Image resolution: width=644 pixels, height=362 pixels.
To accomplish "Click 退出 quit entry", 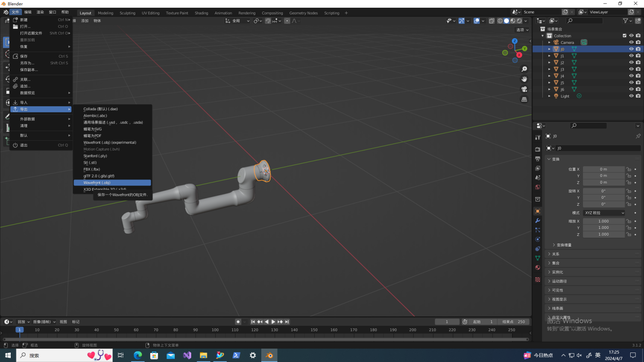I will click(41, 145).
